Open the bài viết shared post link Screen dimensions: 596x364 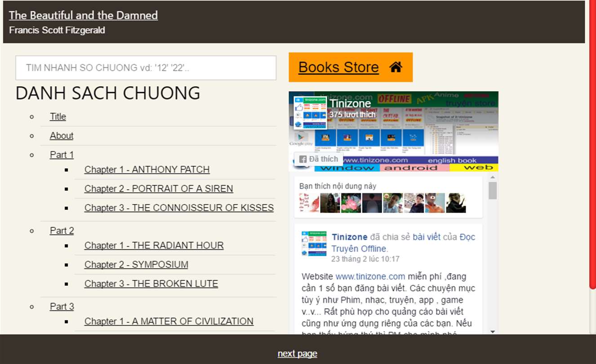pyautogui.click(x=427, y=237)
